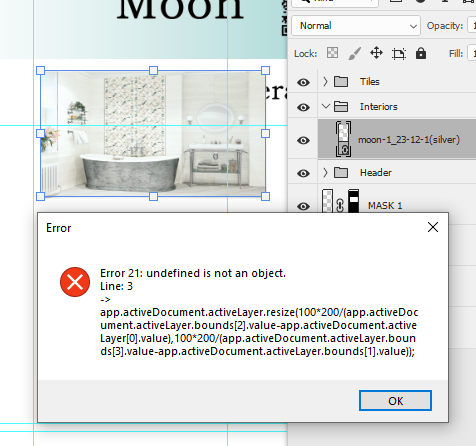This screenshot has height=446, width=476.
Task: Click the MASK 1 mask link icon
Action: [340, 205]
